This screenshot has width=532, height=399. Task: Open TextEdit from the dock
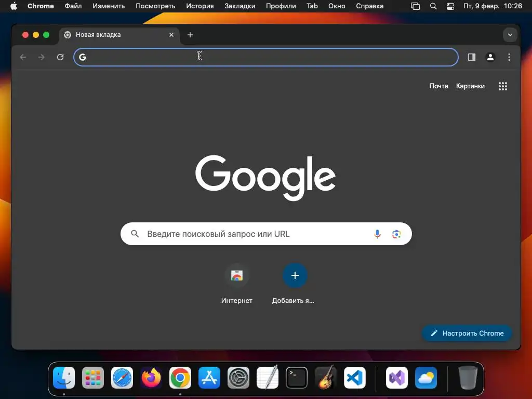(268, 378)
